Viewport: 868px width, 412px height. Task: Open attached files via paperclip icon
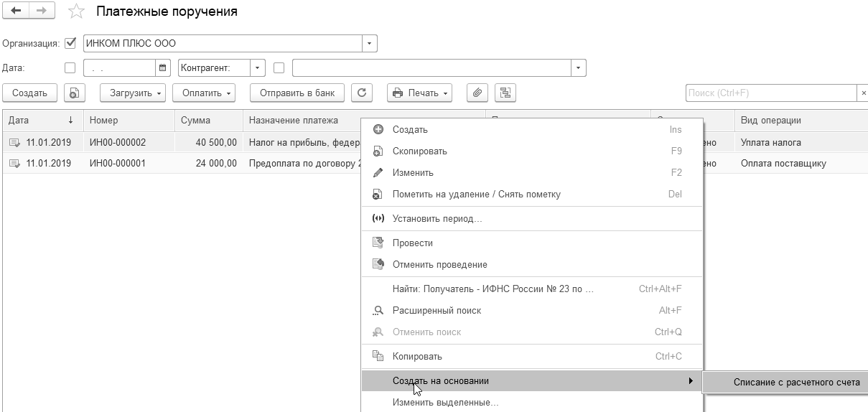pos(477,93)
